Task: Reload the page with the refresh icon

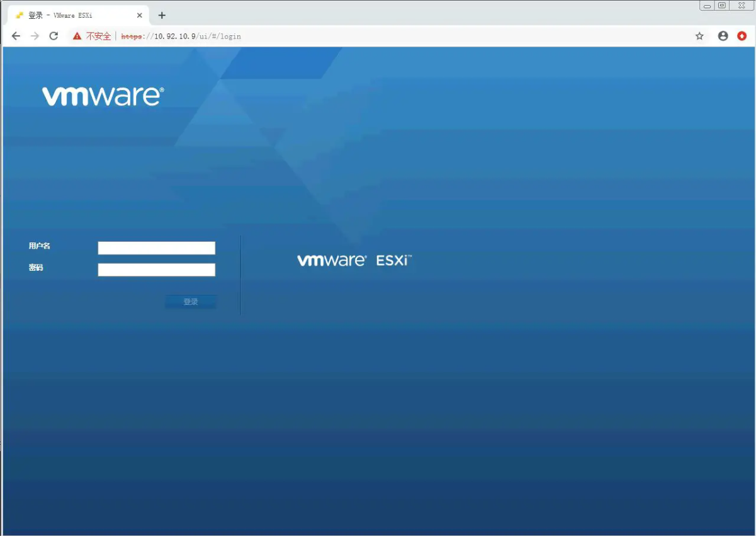Action: pyautogui.click(x=54, y=36)
